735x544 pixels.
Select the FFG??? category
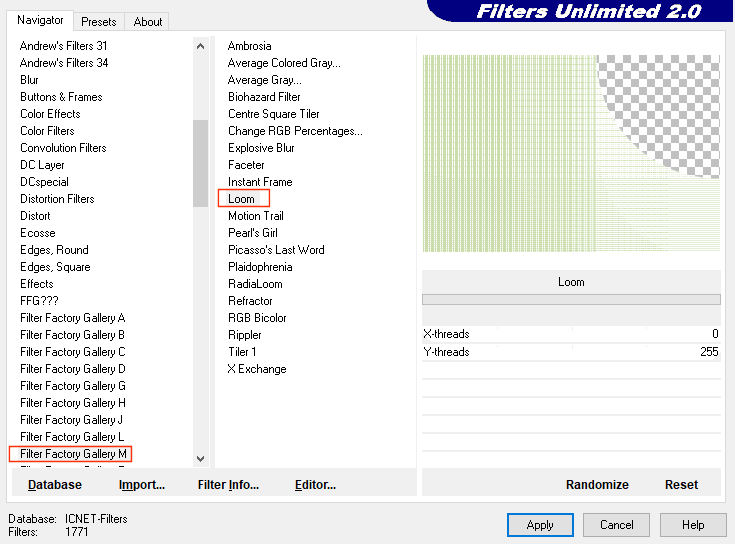[x=39, y=301]
